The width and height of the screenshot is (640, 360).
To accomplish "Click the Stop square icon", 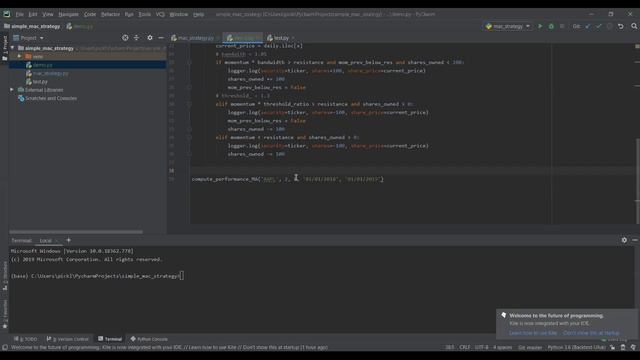I will point(562,26).
